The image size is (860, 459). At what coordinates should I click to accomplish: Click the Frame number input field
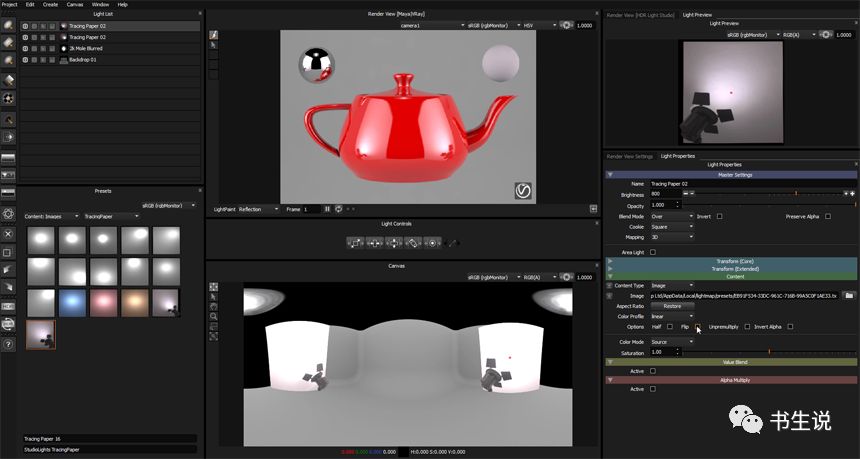pyautogui.click(x=311, y=209)
